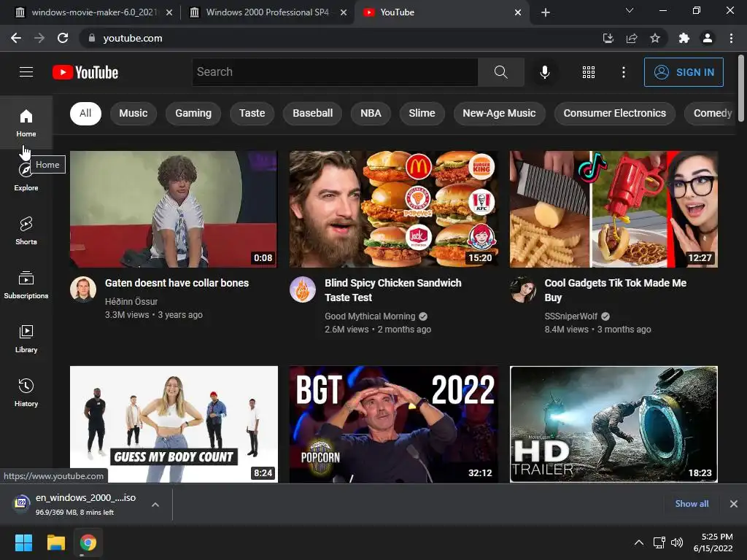Click the YouTube search input field

pyautogui.click(x=335, y=72)
